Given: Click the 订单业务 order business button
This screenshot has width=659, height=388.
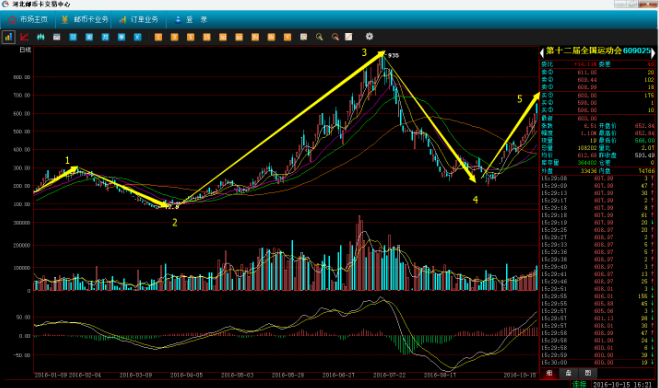Looking at the screenshot, I should tap(139, 19).
